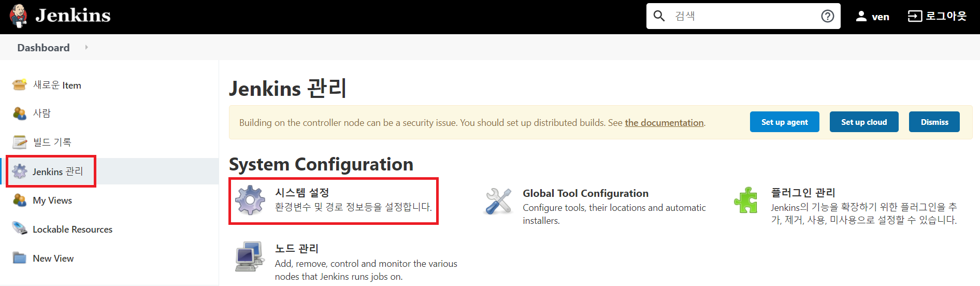Screen dimensions: 980x286
Task: Click the Set up agent button
Action: (x=784, y=122)
